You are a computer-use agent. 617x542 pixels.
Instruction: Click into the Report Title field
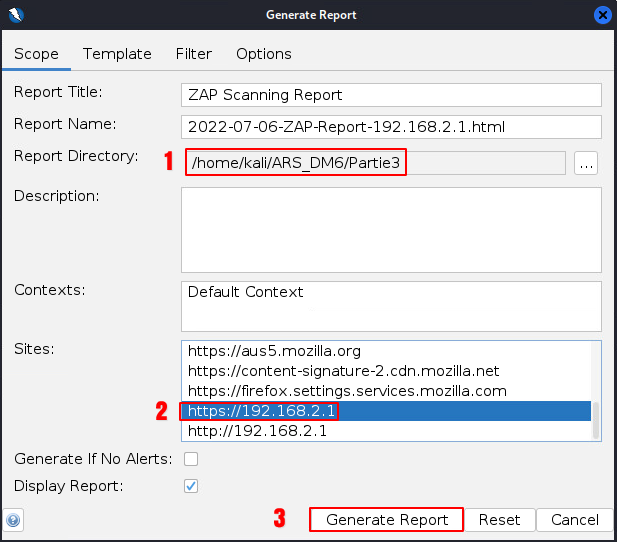[391, 95]
